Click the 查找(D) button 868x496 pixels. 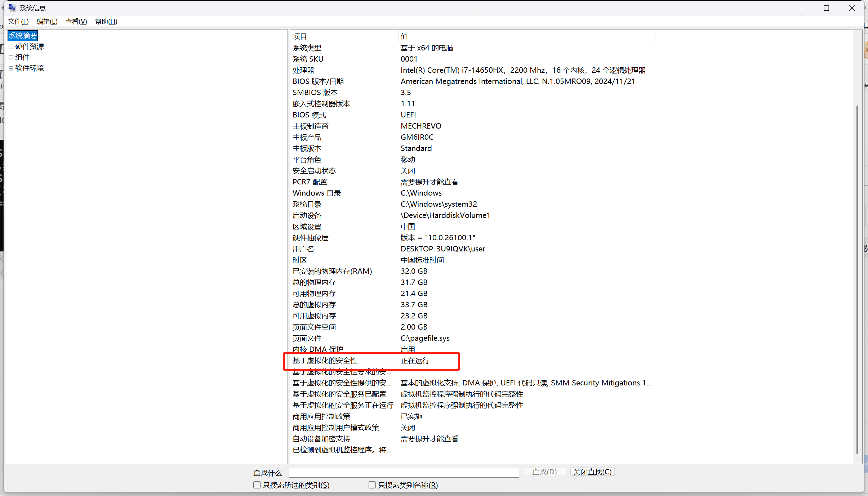click(544, 472)
